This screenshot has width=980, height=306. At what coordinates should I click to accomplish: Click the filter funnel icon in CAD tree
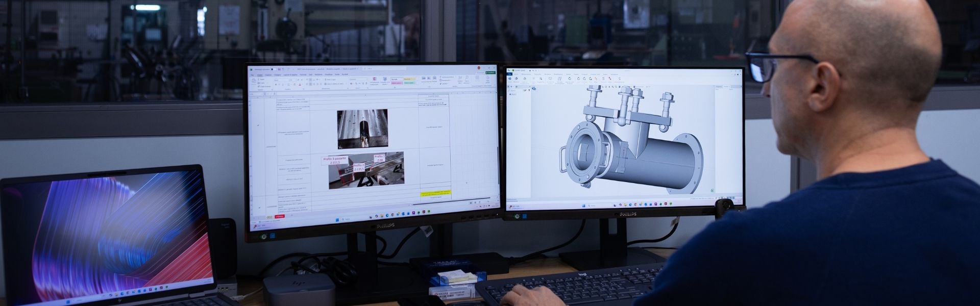[529, 90]
